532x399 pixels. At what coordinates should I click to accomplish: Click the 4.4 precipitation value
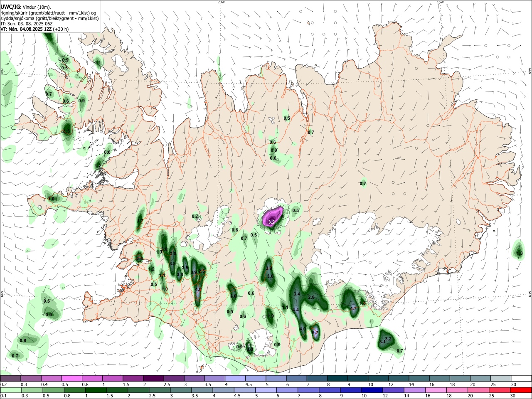click(x=296, y=310)
